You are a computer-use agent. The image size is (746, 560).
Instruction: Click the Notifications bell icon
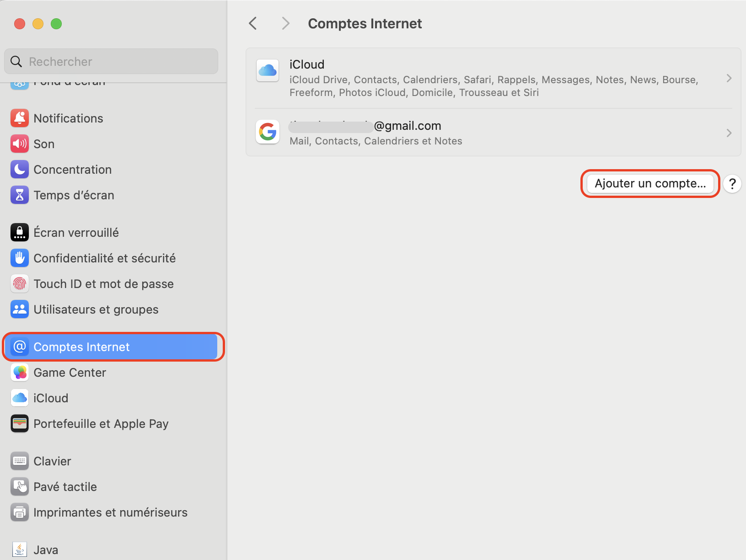tap(20, 118)
